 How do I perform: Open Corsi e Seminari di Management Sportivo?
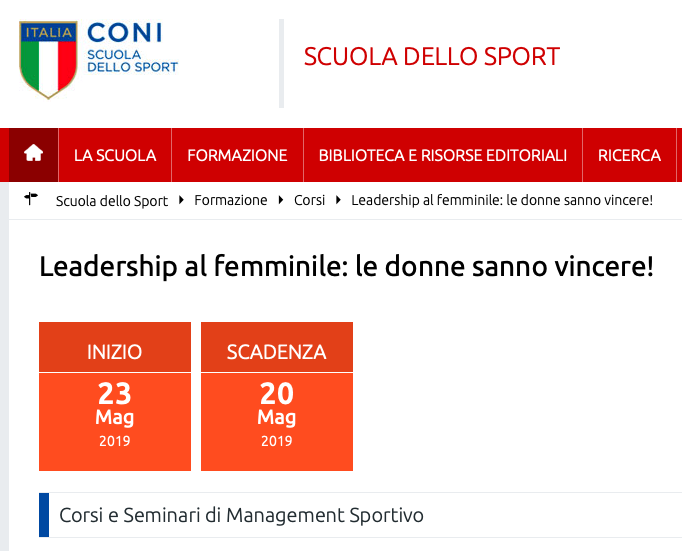[241, 515]
